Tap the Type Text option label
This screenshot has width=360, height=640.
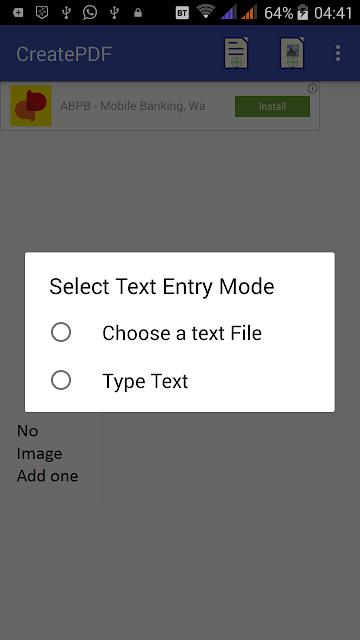(x=145, y=381)
